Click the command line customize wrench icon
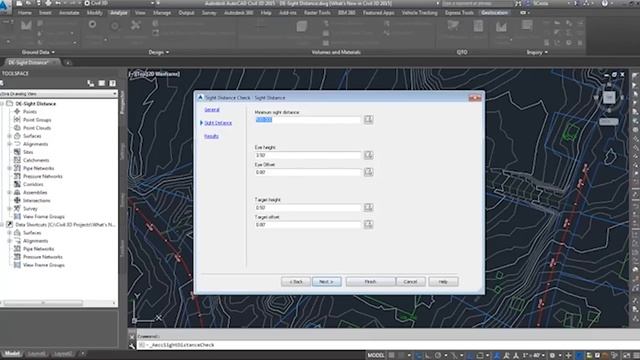640x360 pixels. pyautogui.click(x=132, y=345)
